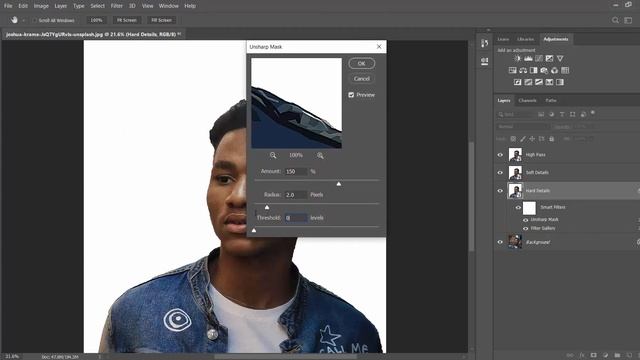Add a Posterize adjustment

pyautogui.click(x=528, y=82)
